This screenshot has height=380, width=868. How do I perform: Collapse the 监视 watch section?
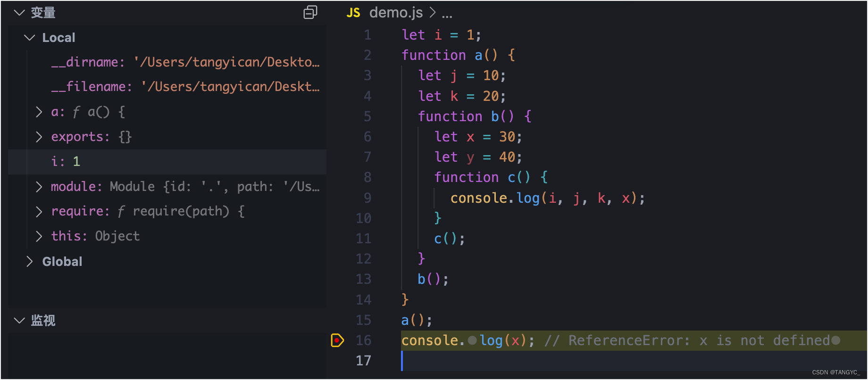pyautogui.click(x=19, y=321)
